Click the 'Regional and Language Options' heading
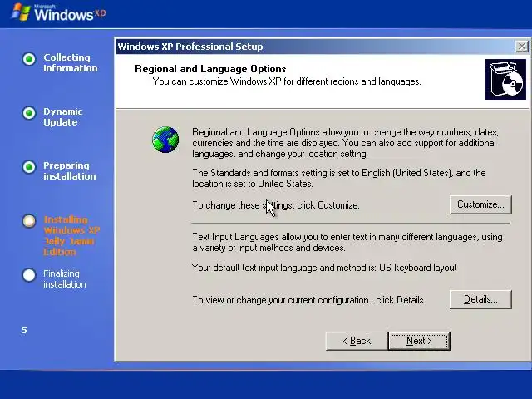 210,69
